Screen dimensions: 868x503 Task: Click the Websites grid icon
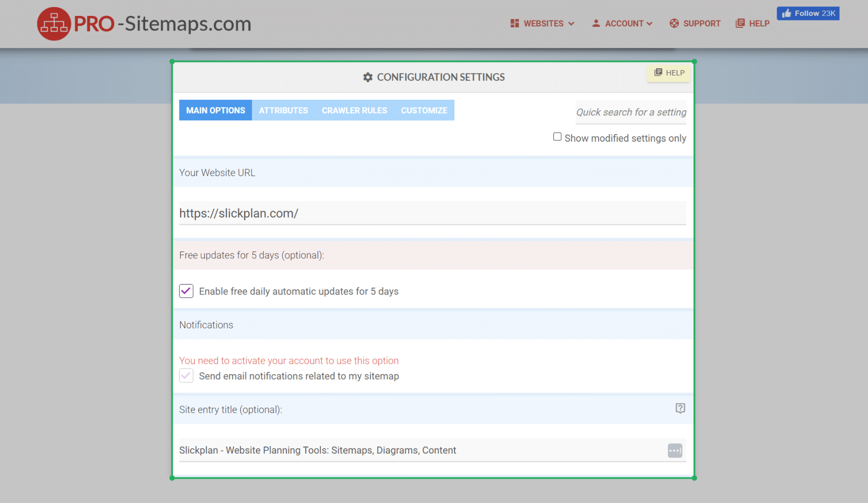click(x=514, y=23)
